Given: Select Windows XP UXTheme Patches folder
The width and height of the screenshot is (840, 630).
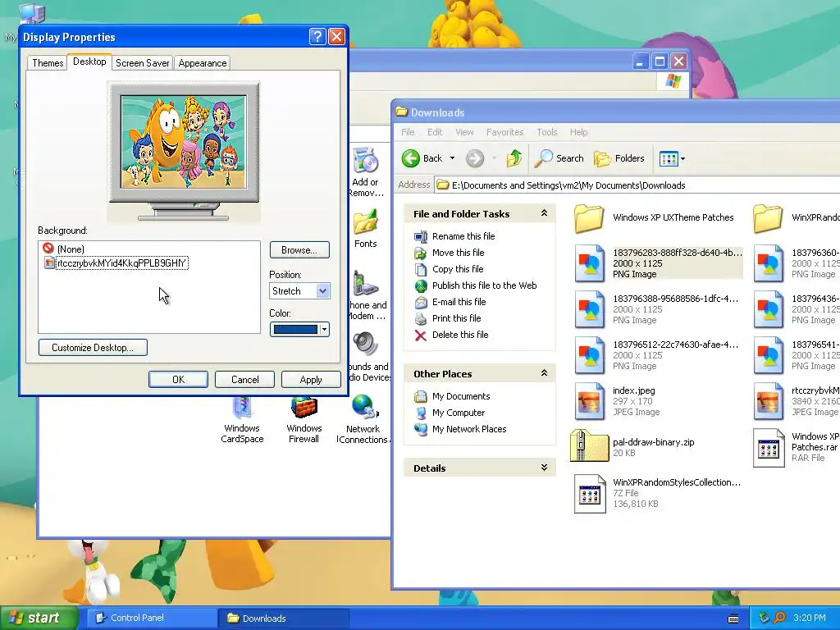Looking at the screenshot, I should pos(654,217).
